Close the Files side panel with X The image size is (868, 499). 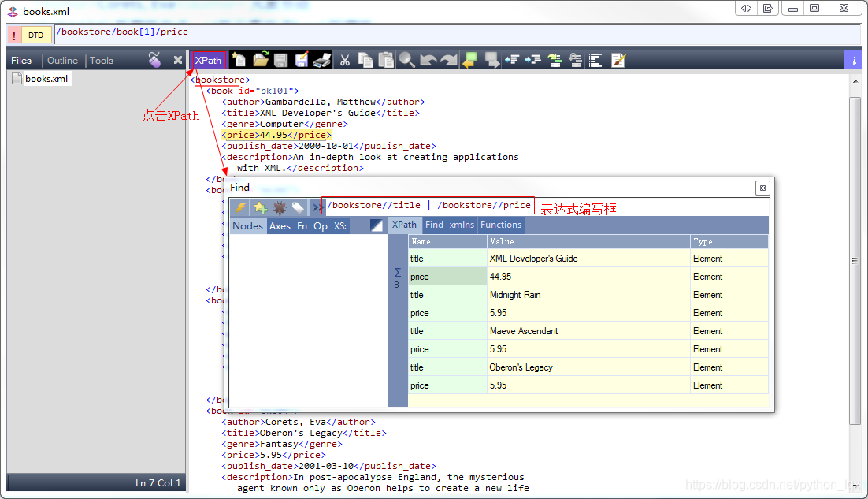point(178,60)
